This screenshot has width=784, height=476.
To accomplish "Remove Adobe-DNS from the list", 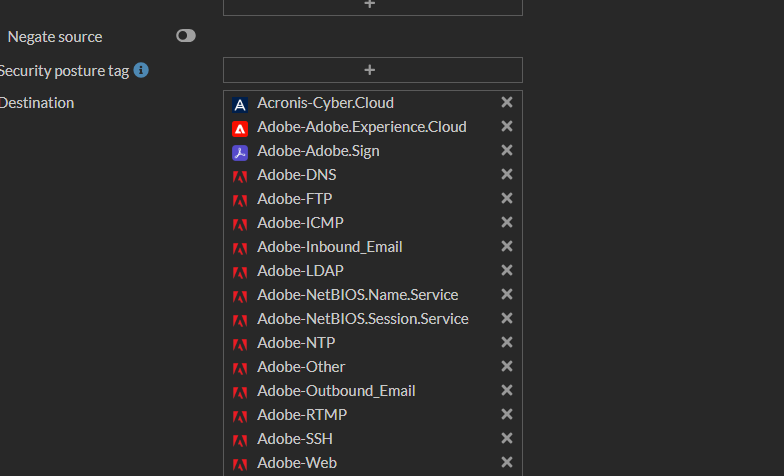I will tap(507, 174).
